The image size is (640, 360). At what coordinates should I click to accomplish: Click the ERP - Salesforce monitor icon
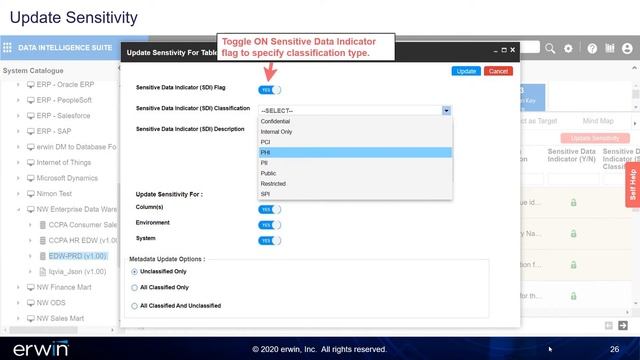[x=31, y=116]
